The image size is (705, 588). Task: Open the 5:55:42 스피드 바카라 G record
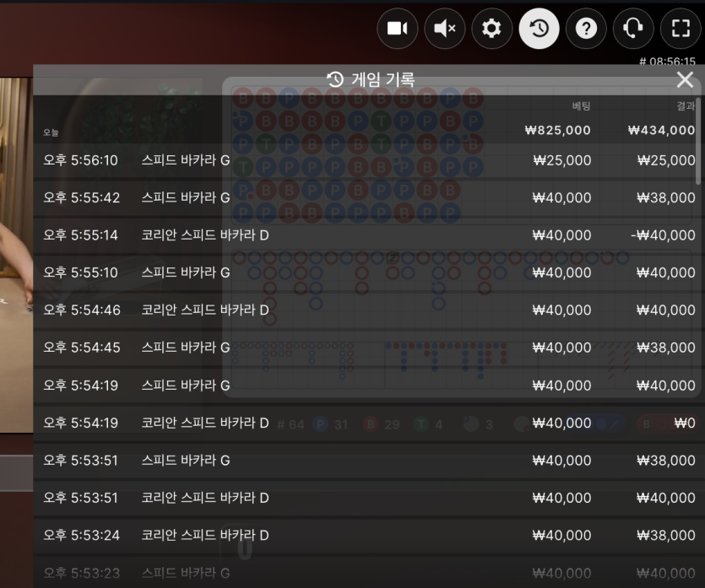(364, 197)
